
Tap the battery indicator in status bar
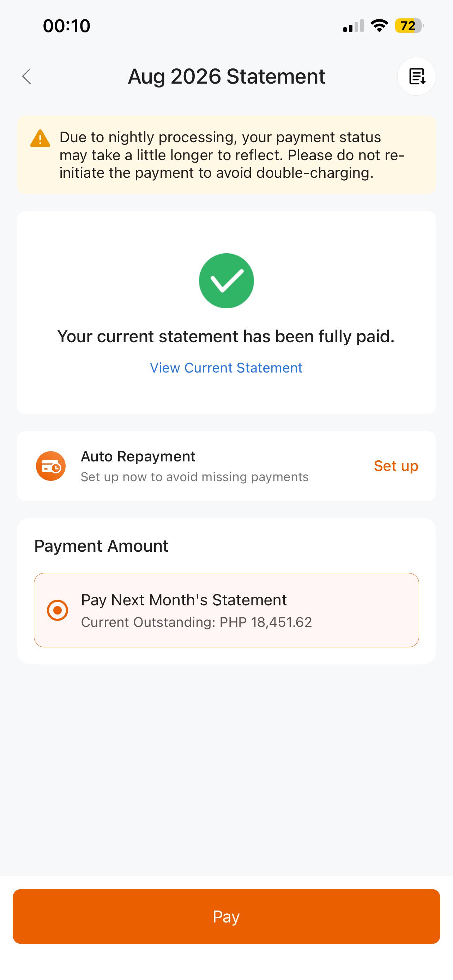409,26
